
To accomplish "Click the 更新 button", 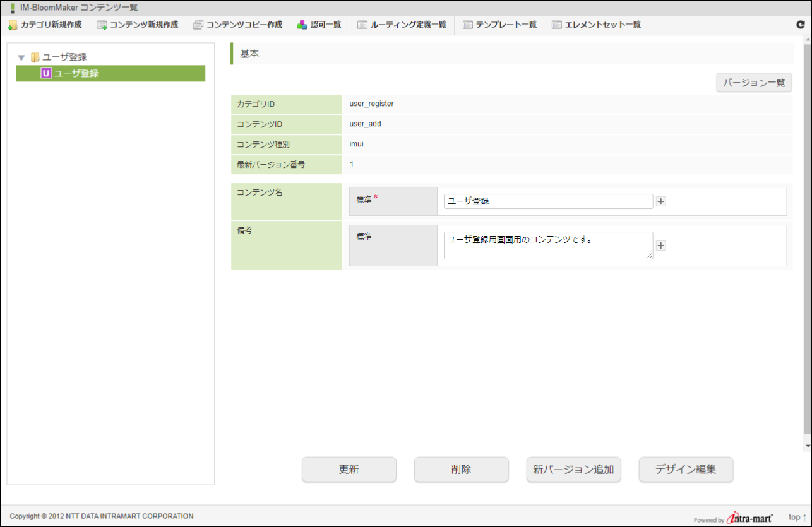I will click(349, 470).
